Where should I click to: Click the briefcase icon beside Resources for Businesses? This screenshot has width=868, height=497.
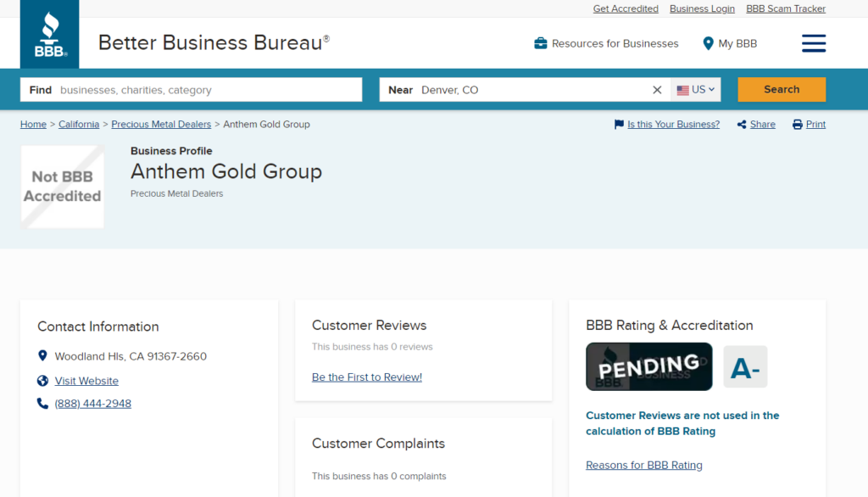pos(540,43)
